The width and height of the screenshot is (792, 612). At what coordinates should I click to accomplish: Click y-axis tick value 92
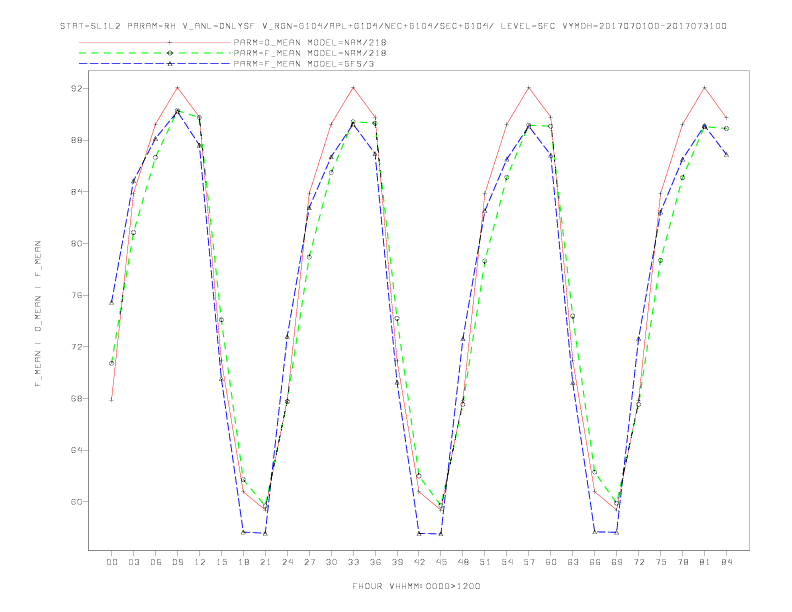click(x=76, y=88)
